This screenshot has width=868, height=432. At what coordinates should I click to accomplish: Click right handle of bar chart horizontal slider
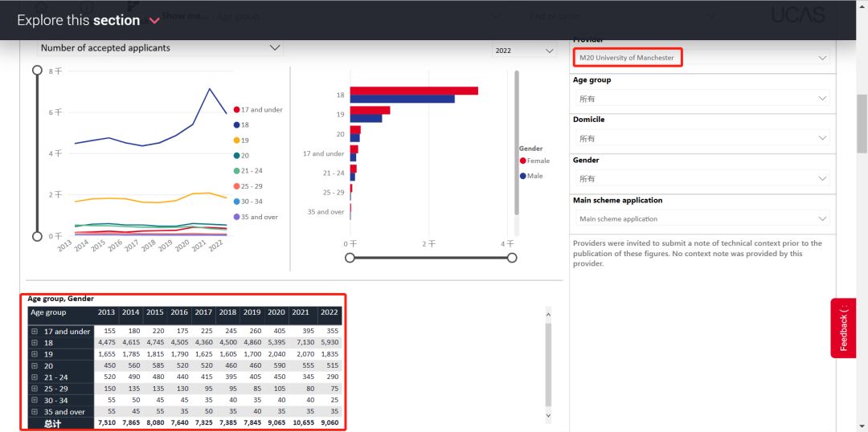pyautogui.click(x=512, y=258)
